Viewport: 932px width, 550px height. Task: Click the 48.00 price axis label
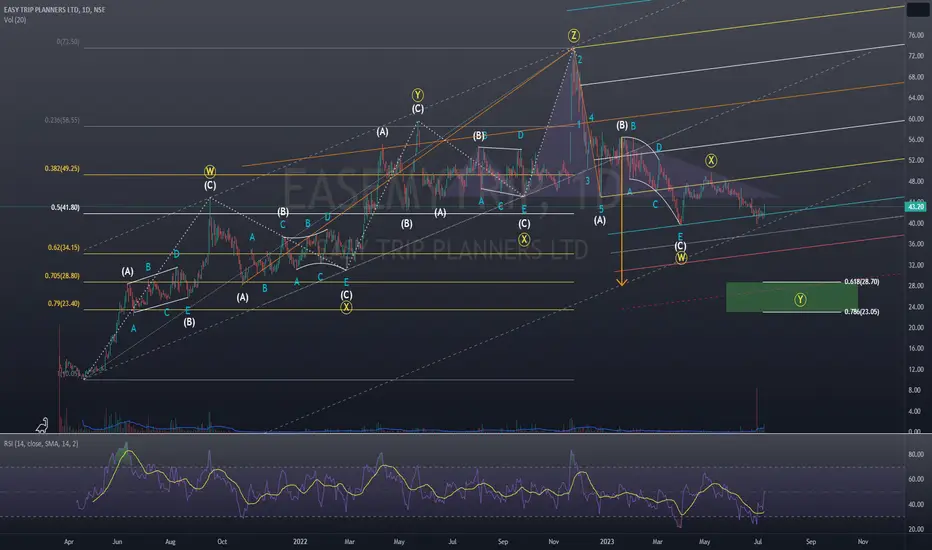tap(915, 181)
